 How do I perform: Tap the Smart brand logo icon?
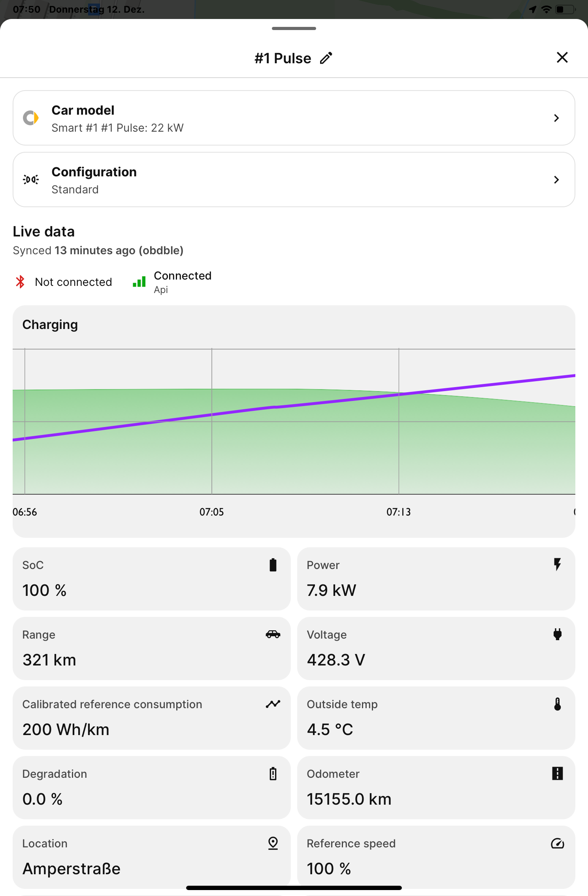[x=31, y=118]
